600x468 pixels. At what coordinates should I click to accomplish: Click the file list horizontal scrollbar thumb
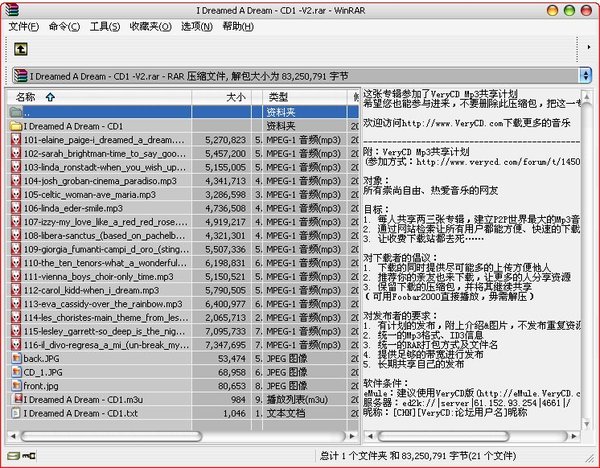[111, 436]
